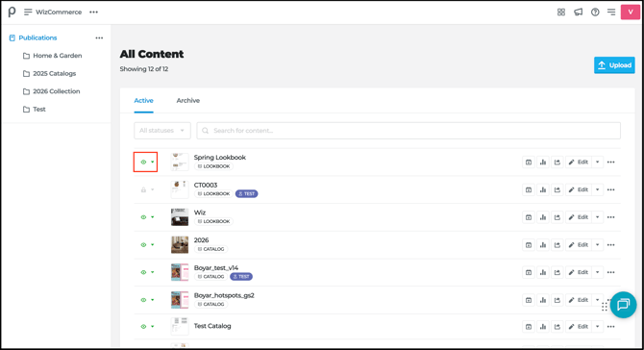Edit the Spring Lookbook publication

pos(579,162)
